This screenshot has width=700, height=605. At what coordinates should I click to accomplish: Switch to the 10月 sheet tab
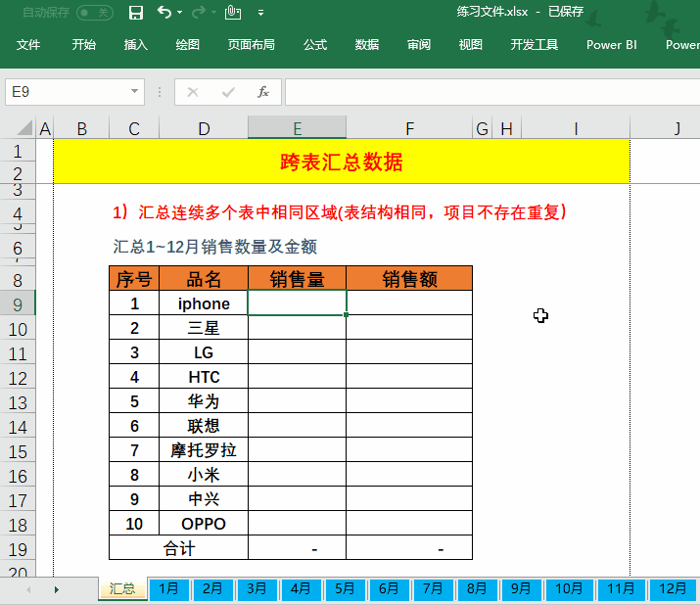coord(569,589)
